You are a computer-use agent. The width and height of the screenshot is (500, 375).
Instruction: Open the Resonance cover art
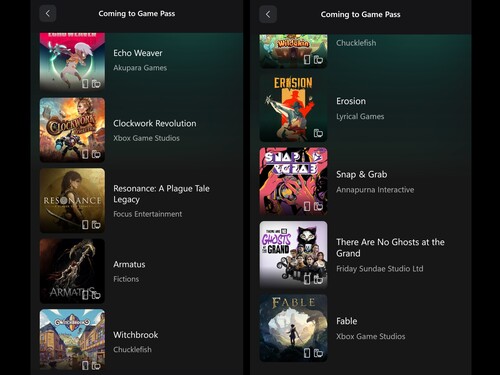coord(72,200)
